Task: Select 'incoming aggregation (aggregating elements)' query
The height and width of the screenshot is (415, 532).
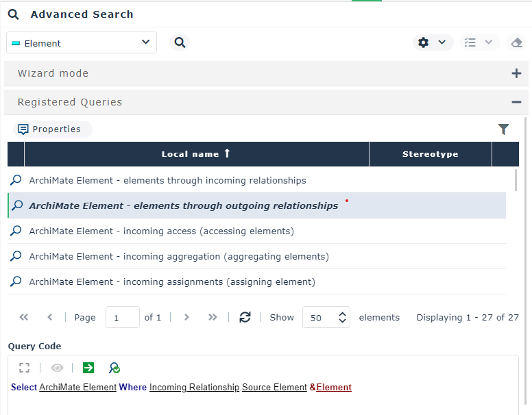Action: (178, 256)
